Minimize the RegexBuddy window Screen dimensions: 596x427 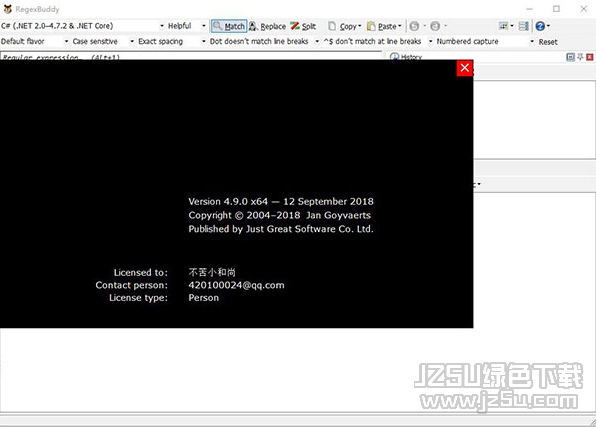tap(529, 9)
